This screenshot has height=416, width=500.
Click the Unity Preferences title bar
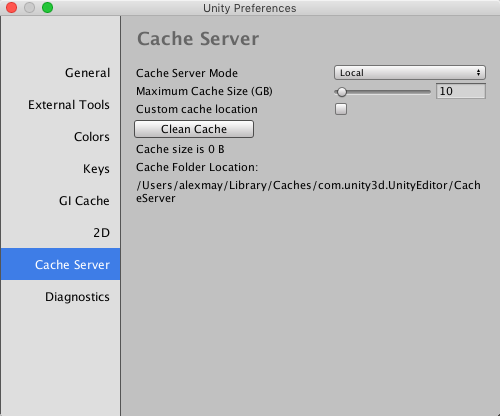click(x=250, y=8)
